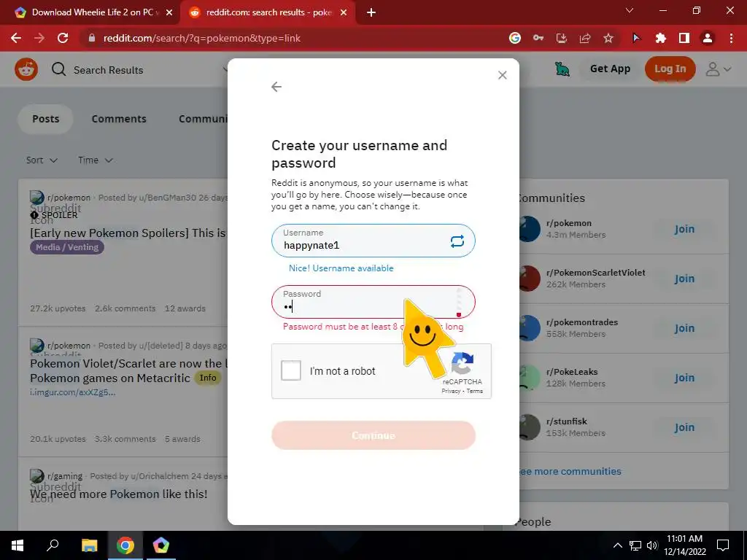This screenshot has height=560, width=747.
Task: Join the r/pokemon community
Action: [684, 229]
